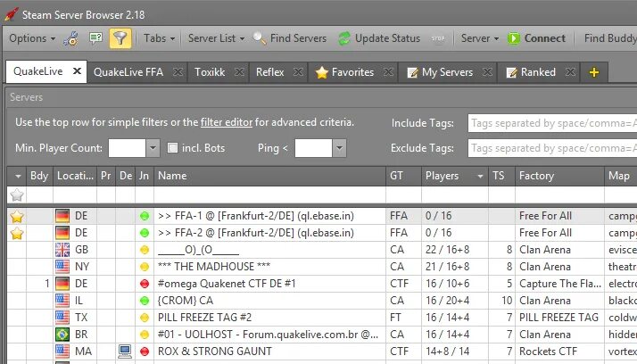Click the chat bubble question icon in toolbar

pyautogui.click(x=95, y=38)
